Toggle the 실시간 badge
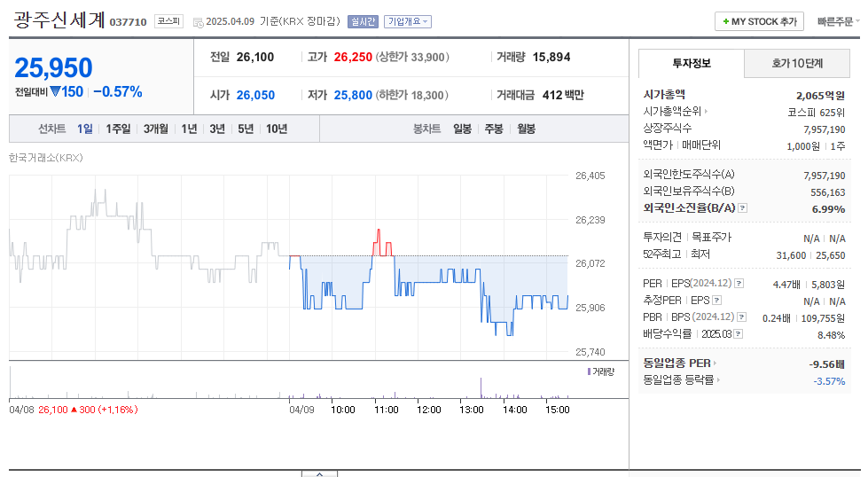The image size is (868, 477). pos(364,21)
